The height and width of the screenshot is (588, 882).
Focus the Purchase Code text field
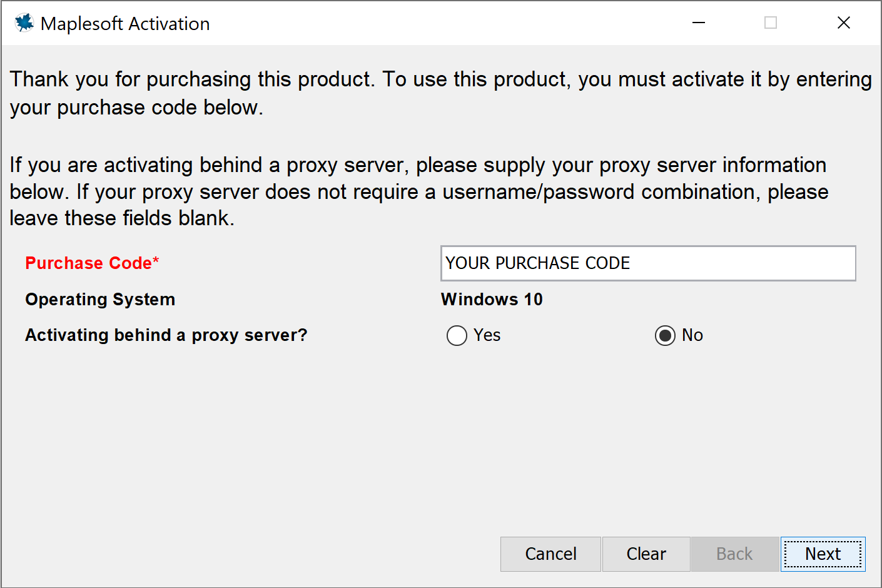pos(648,263)
